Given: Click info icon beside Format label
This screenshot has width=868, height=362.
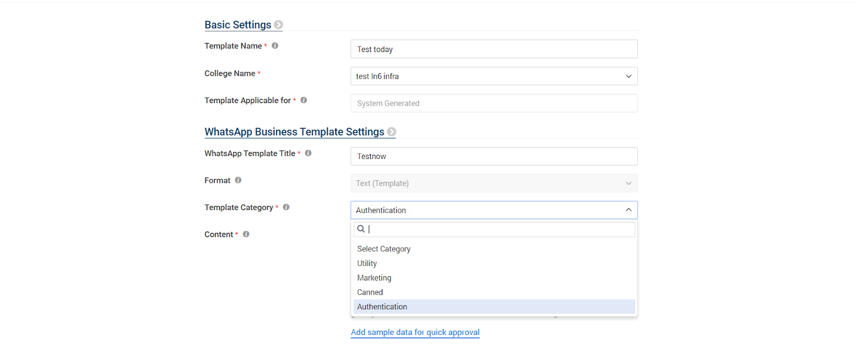Looking at the screenshot, I should [238, 180].
